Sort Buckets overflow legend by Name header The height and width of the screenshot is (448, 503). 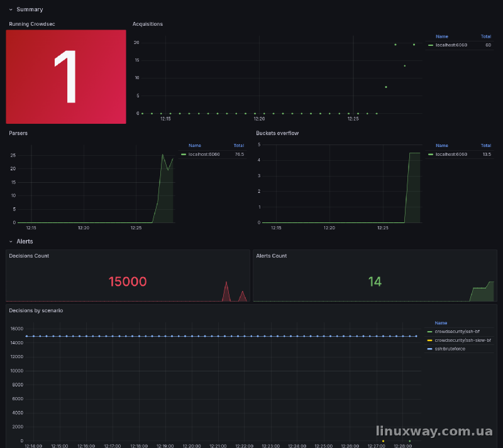442,146
